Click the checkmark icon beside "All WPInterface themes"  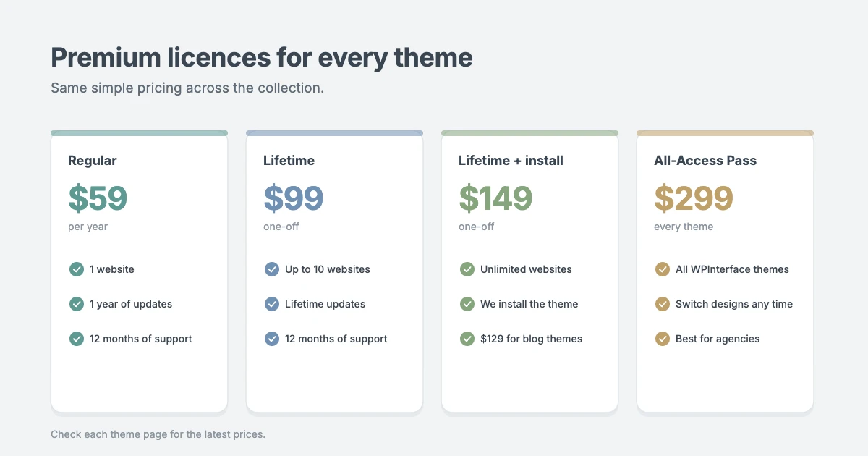pyautogui.click(x=663, y=269)
